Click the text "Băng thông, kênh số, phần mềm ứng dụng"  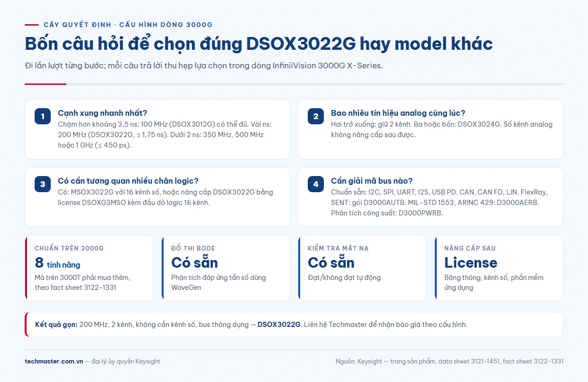coord(494,282)
